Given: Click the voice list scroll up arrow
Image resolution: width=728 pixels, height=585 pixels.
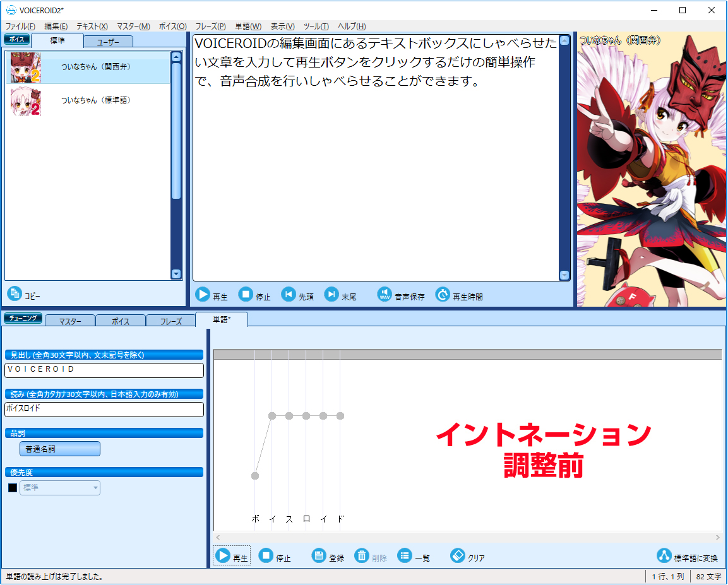Looking at the screenshot, I should 176,57.
